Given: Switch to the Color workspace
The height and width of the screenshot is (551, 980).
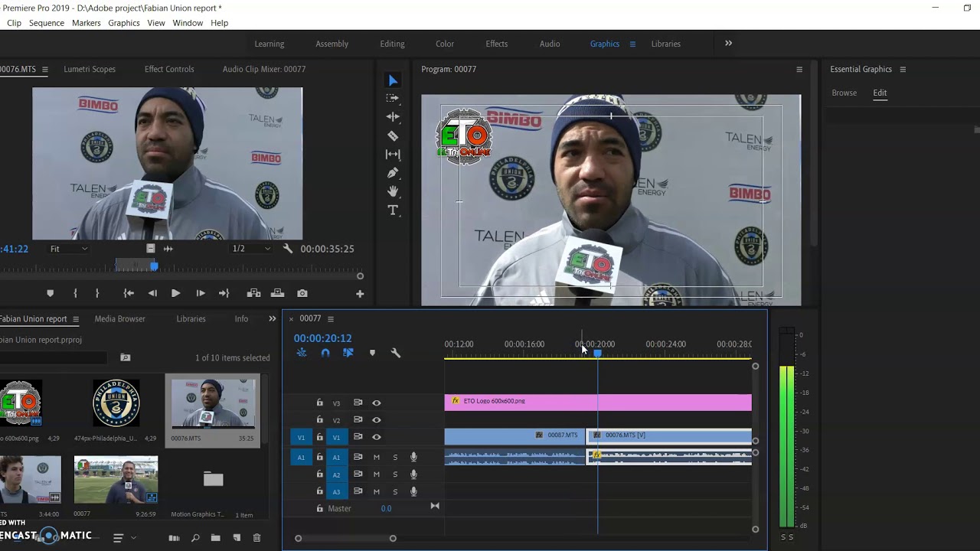Looking at the screenshot, I should click(x=445, y=44).
